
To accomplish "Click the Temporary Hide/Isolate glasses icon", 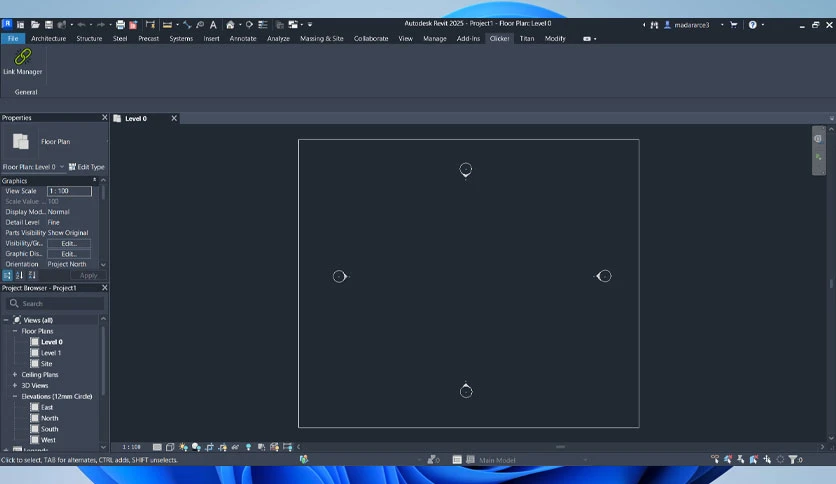I will point(235,447).
